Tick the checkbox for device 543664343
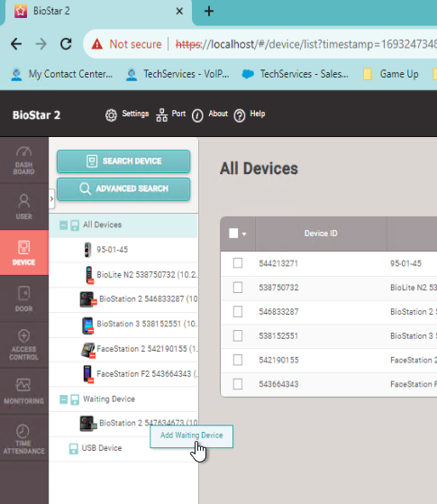Viewport: 437px width, 504px height. pyautogui.click(x=238, y=384)
